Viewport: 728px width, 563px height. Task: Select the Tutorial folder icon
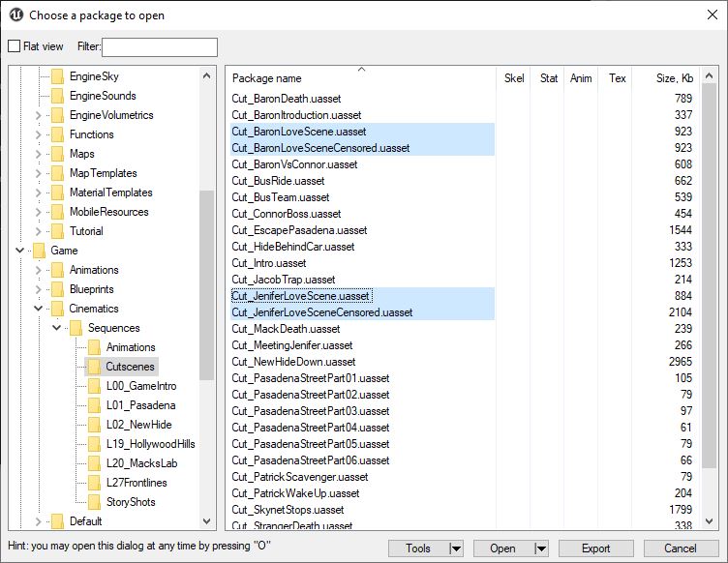tap(57, 231)
